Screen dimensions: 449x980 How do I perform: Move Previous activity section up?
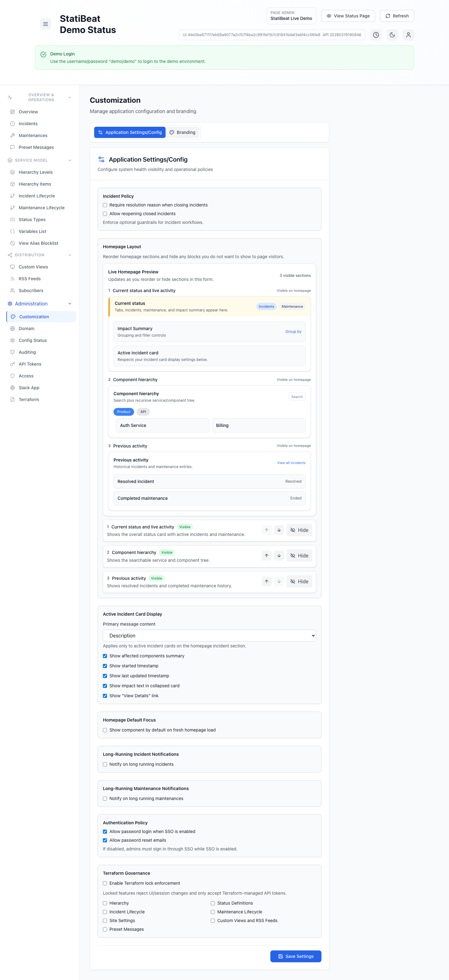pyautogui.click(x=266, y=581)
